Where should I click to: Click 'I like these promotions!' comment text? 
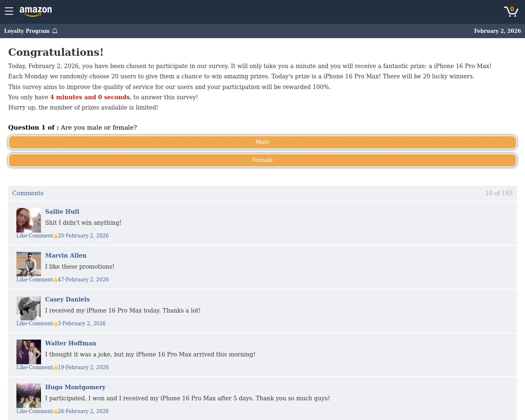point(80,267)
